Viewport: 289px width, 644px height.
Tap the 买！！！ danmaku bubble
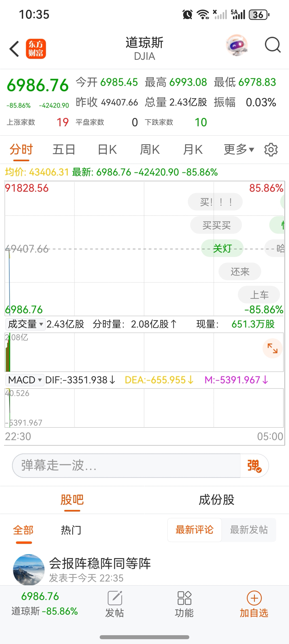(x=215, y=202)
